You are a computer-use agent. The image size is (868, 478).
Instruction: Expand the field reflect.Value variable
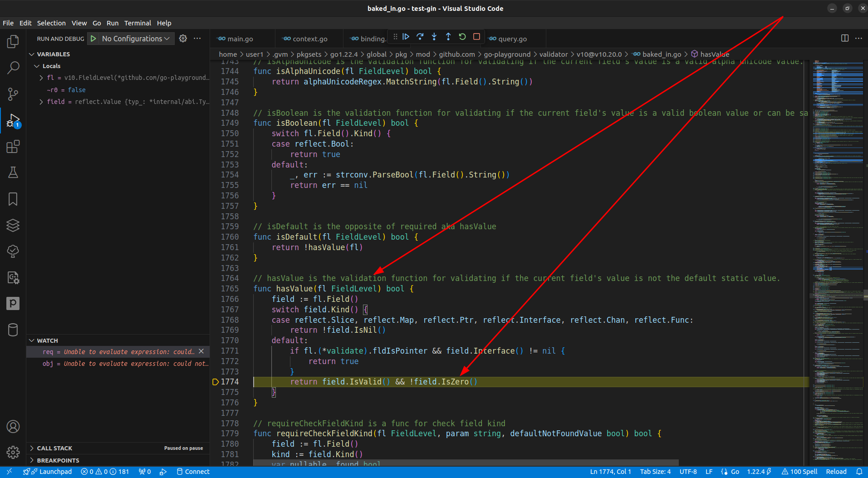[x=41, y=102]
